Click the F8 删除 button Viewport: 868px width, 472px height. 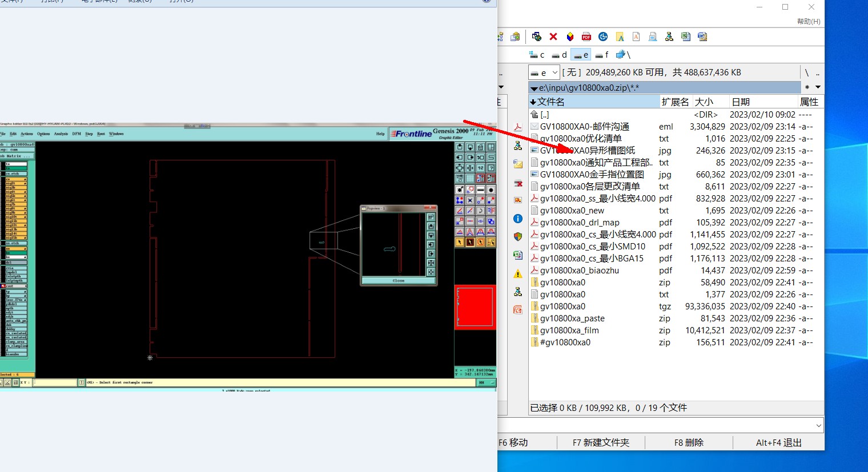tap(689, 442)
